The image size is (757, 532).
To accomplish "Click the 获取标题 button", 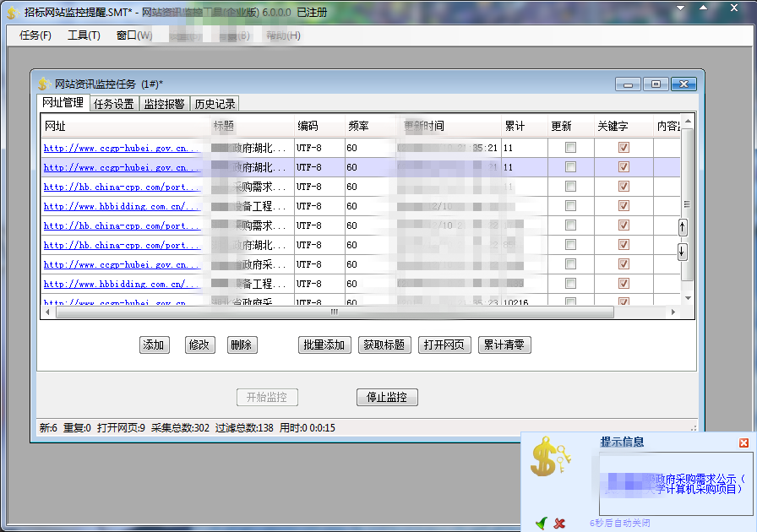I will click(384, 345).
